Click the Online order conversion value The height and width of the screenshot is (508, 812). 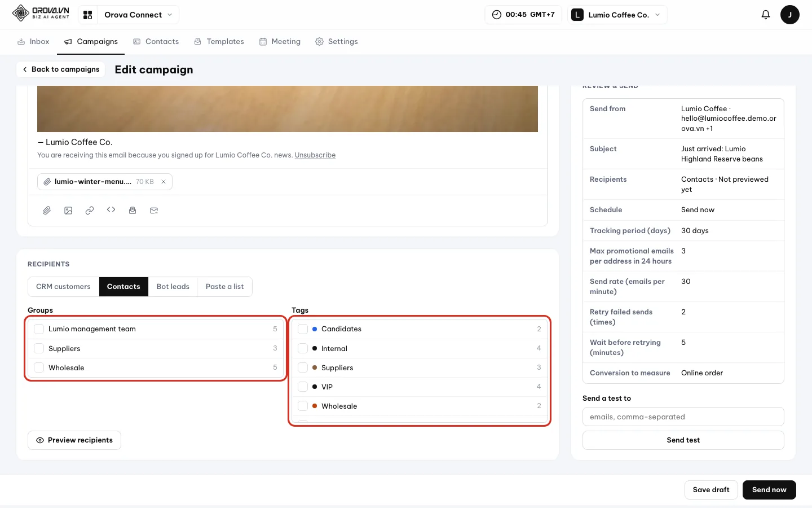[702, 373]
